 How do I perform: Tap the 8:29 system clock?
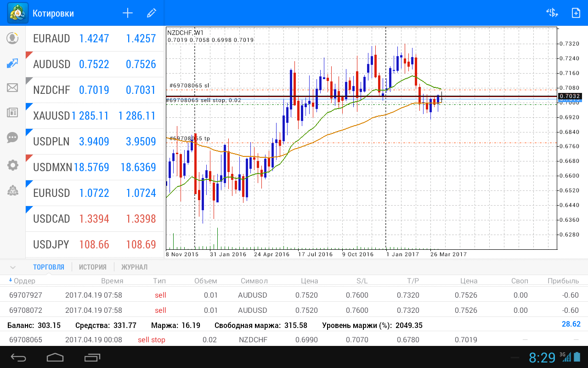tap(542, 357)
